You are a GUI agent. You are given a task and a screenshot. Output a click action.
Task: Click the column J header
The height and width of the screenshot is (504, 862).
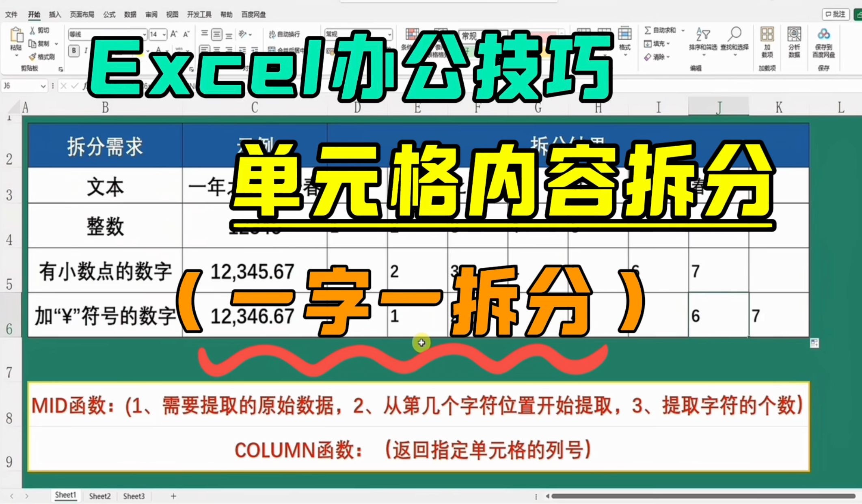pos(719,107)
